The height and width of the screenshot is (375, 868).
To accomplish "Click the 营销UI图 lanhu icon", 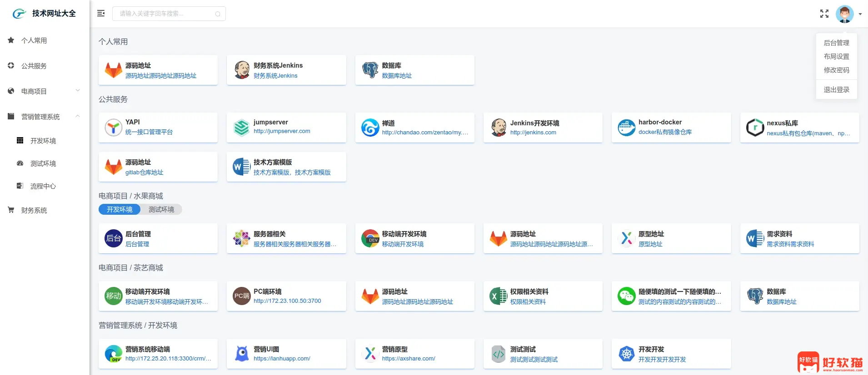I will (x=242, y=354).
